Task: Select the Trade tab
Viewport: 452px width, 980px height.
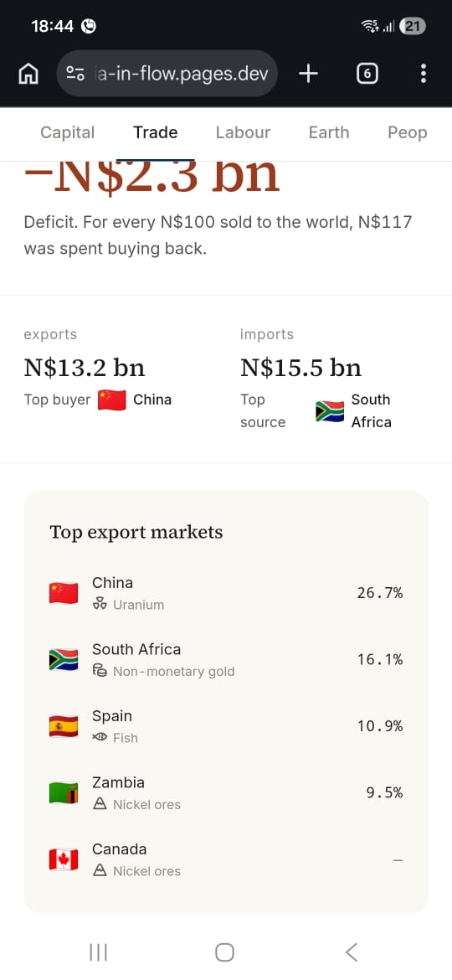Action: pos(156,132)
